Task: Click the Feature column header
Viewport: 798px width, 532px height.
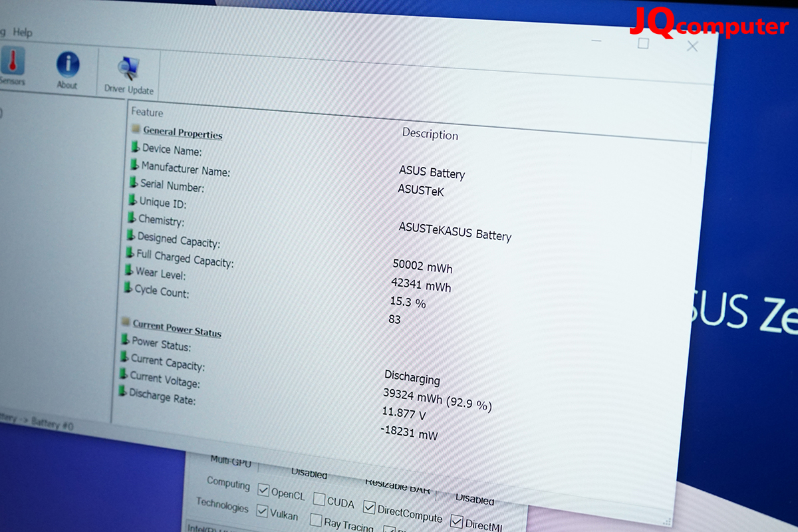Action: click(x=147, y=112)
